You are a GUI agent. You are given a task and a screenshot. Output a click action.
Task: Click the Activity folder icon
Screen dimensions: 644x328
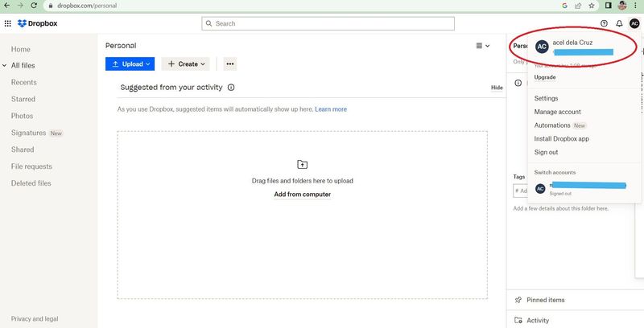pyautogui.click(x=518, y=320)
